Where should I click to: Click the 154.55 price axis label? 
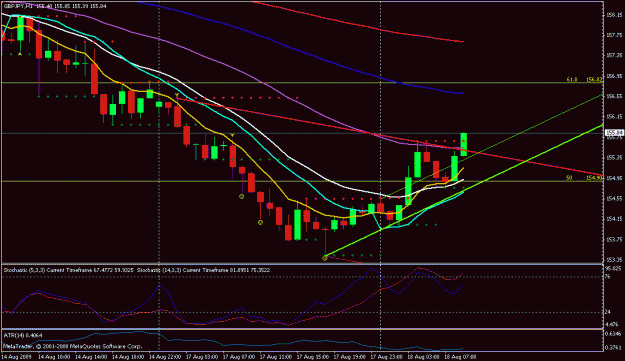[614, 198]
